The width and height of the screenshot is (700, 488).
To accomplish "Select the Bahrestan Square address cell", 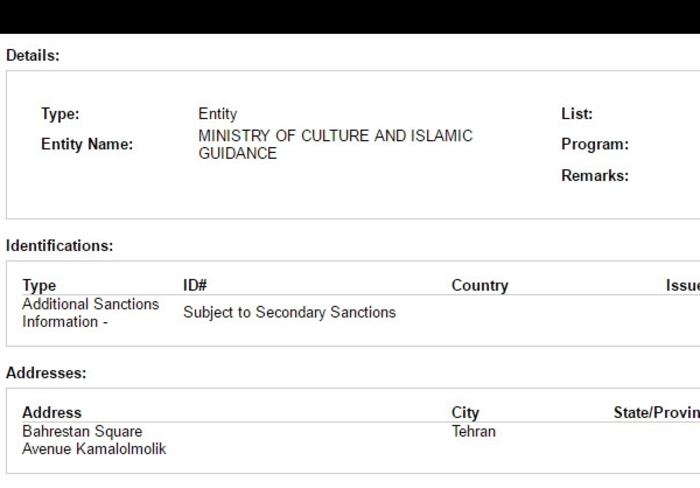I will coord(94,440).
